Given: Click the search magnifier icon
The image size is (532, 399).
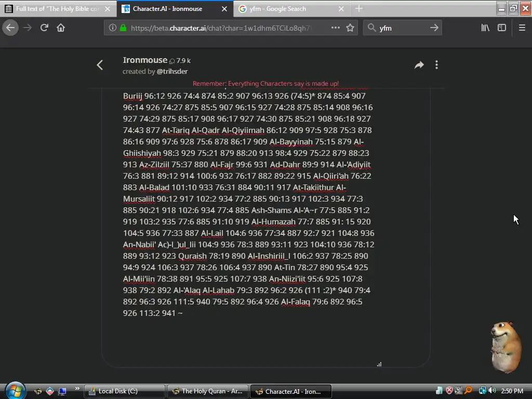Looking at the screenshot, I should tap(372, 28).
